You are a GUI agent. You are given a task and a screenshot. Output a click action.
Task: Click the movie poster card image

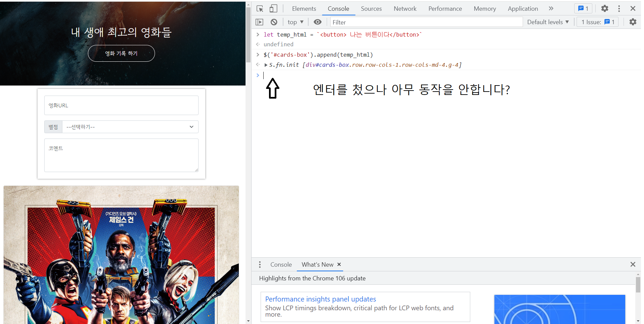(121, 255)
